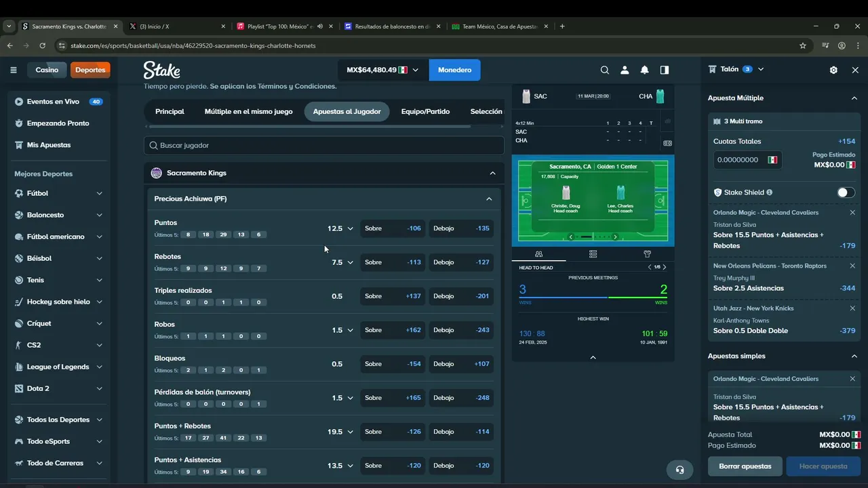Screen dimensions: 868x488
Task: Collapse the Apuesta Múltiple section
Action: pyautogui.click(x=854, y=98)
